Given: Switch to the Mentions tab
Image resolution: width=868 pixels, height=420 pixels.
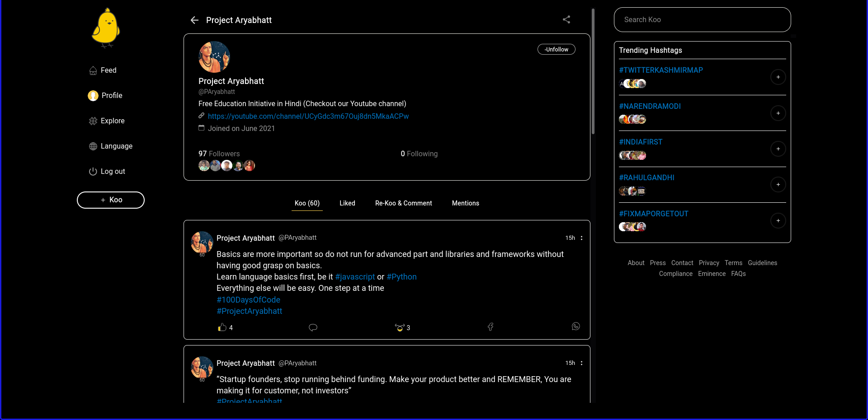Looking at the screenshot, I should click(466, 203).
